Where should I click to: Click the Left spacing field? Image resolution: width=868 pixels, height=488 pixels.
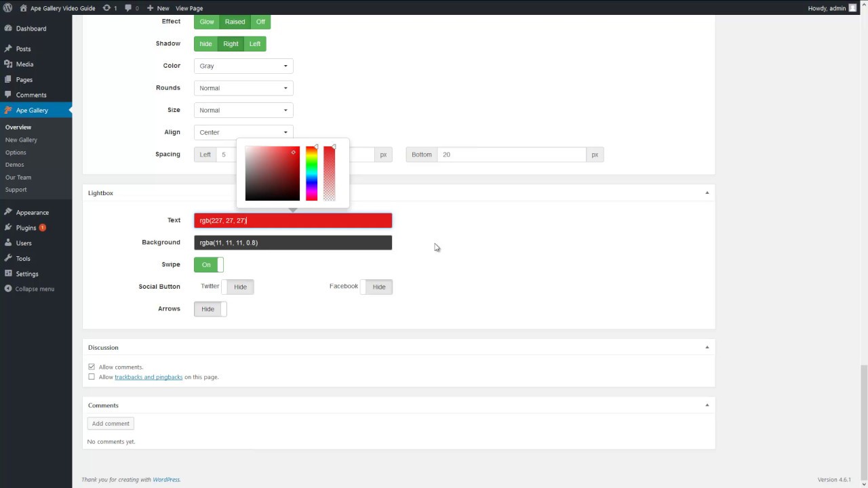[226, 155]
